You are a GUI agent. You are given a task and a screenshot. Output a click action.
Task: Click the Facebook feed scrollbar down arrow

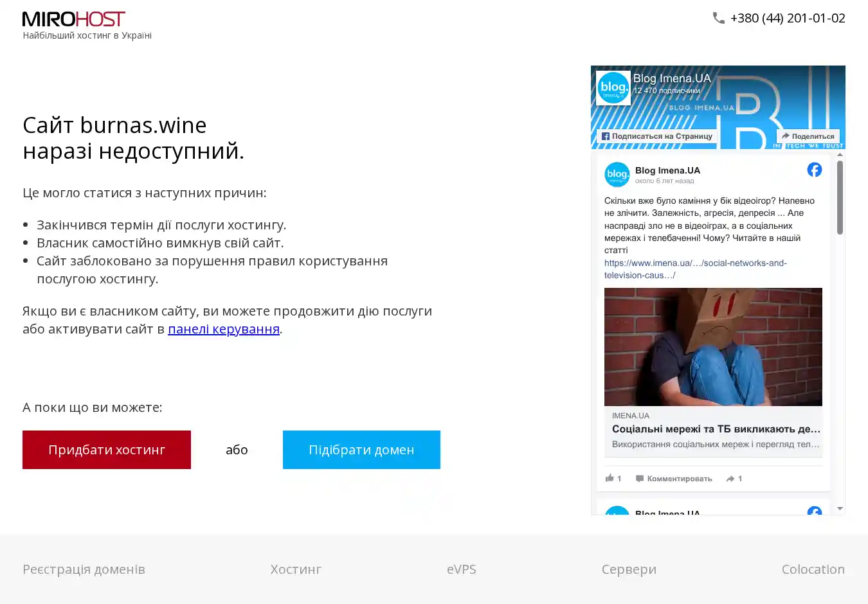(840, 508)
